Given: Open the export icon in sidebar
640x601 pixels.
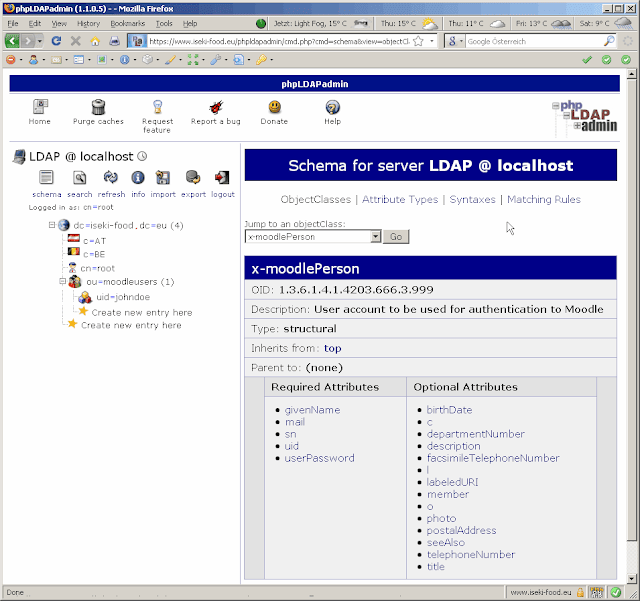Looking at the screenshot, I should (193, 178).
